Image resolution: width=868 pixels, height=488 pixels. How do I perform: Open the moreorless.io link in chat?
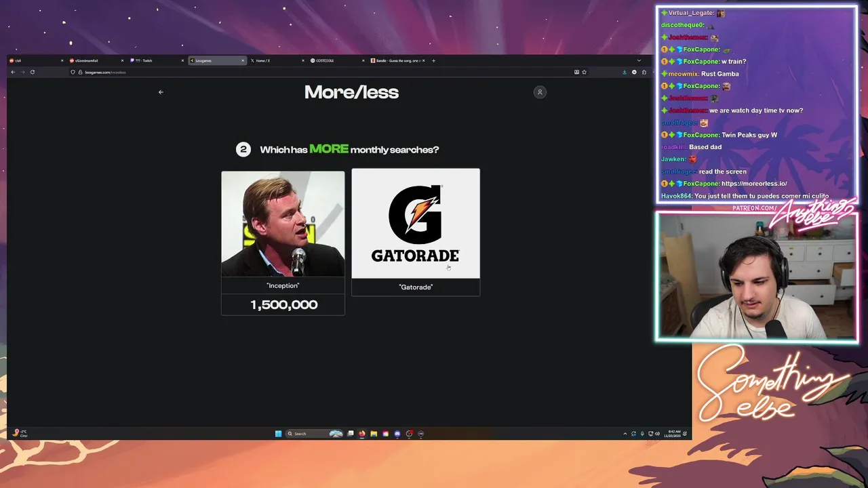click(754, 184)
